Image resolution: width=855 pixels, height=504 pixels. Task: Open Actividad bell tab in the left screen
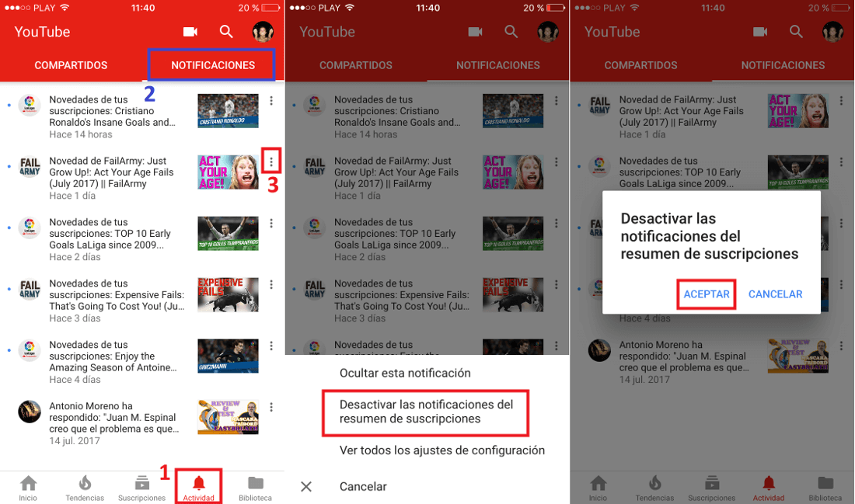point(198,488)
